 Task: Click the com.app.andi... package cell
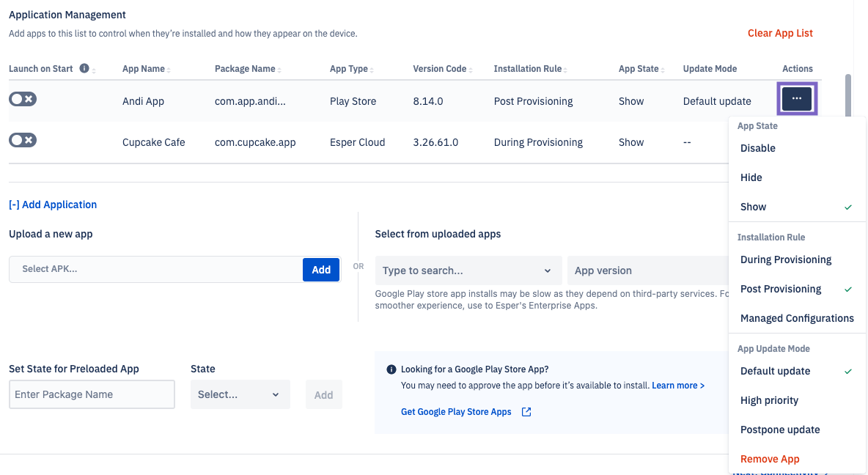click(x=250, y=101)
